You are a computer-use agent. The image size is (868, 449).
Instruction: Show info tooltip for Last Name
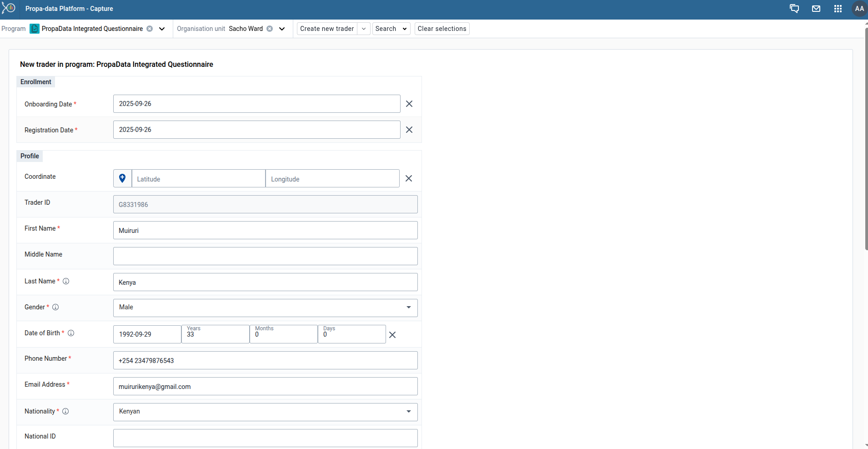66,281
